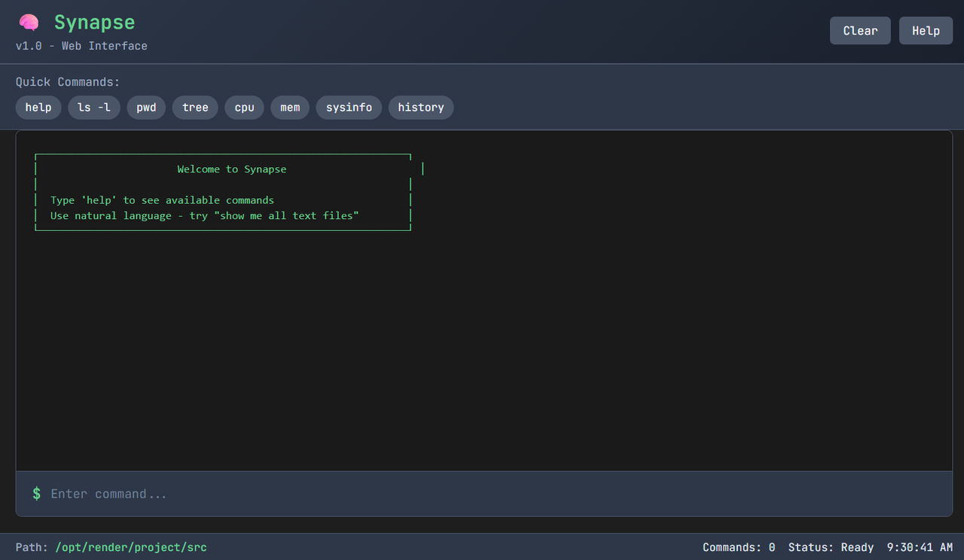Run the tree quick command
Screen dimensions: 964x560
tap(195, 107)
